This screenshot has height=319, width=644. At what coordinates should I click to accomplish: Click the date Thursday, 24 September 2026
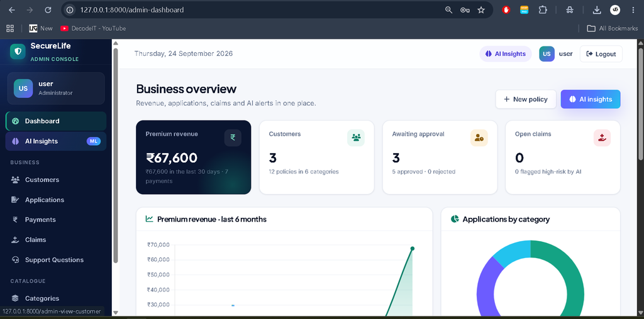click(x=184, y=54)
